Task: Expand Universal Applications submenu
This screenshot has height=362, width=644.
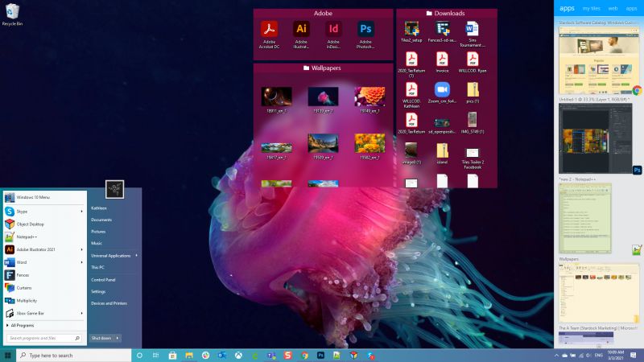Action: point(136,255)
